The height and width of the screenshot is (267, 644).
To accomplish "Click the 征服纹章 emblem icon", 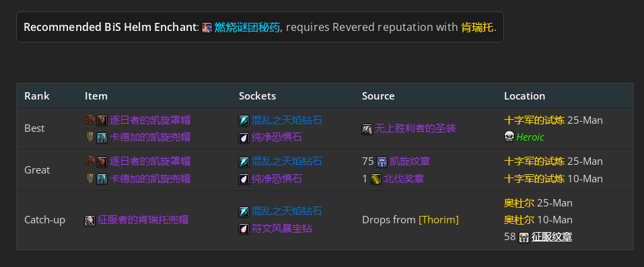I will click(524, 237).
